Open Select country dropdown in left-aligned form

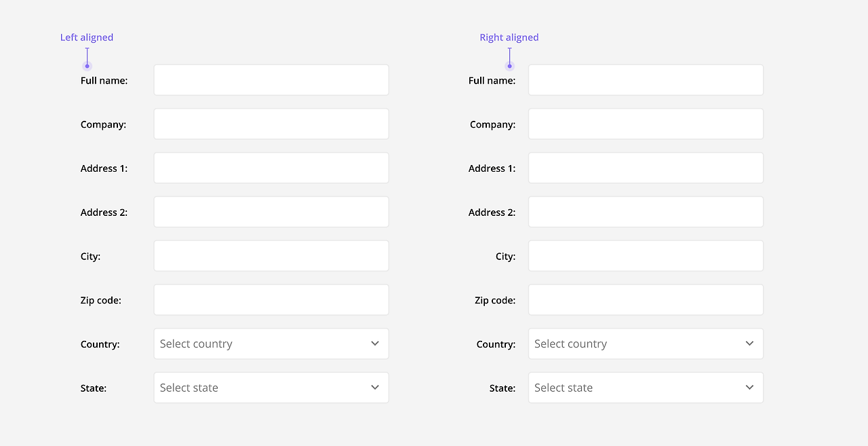(x=271, y=343)
